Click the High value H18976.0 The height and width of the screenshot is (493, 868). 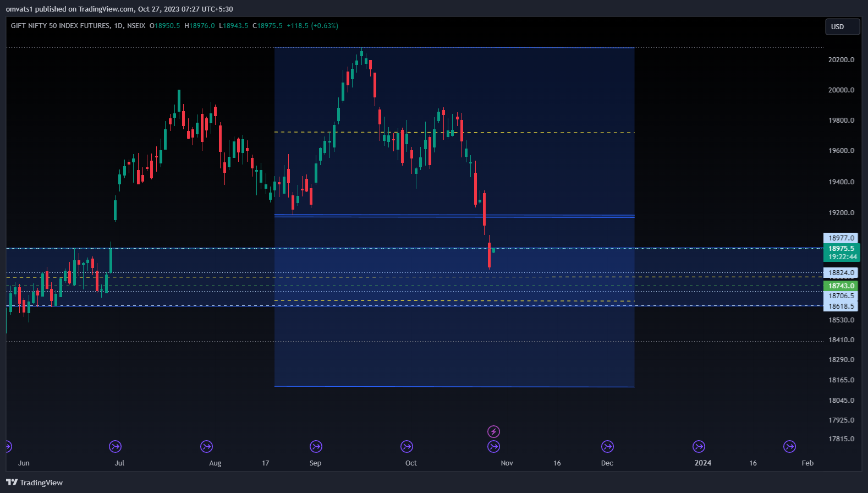[x=200, y=26]
